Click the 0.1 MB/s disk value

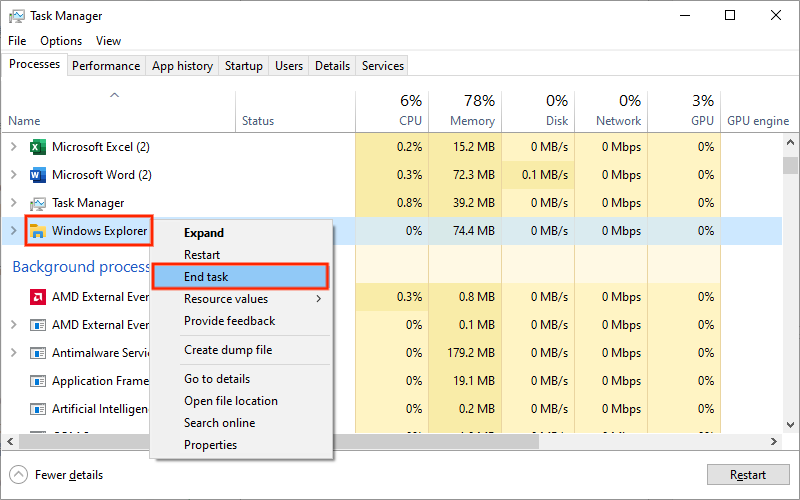[x=544, y=175]
